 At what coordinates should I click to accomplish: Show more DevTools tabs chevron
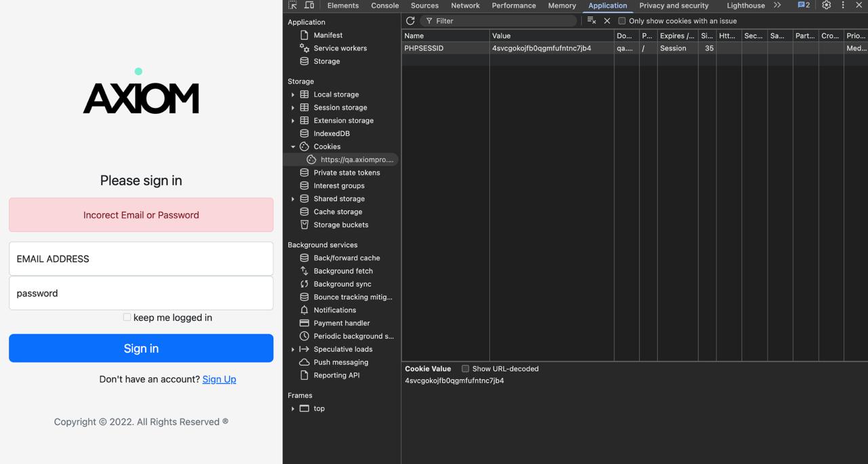(777, 5)
